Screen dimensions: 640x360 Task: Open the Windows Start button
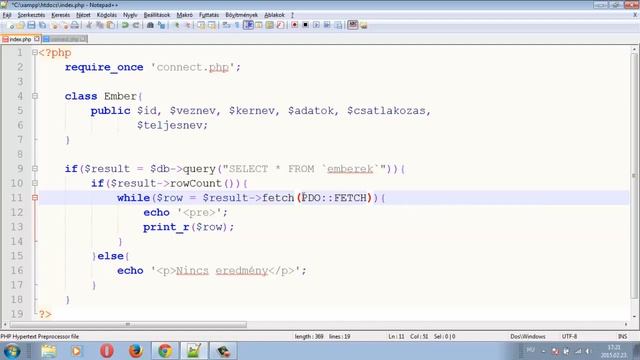click(x=12, y=351)
